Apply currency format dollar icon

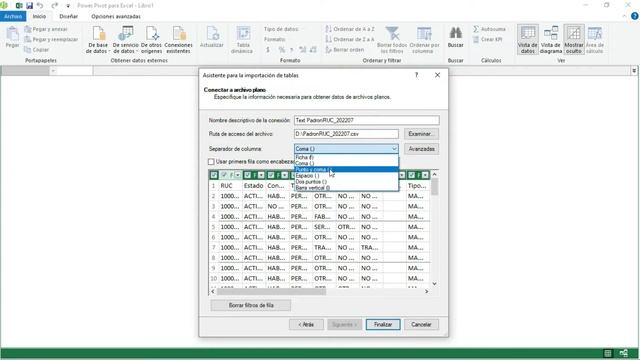point(268,50)
